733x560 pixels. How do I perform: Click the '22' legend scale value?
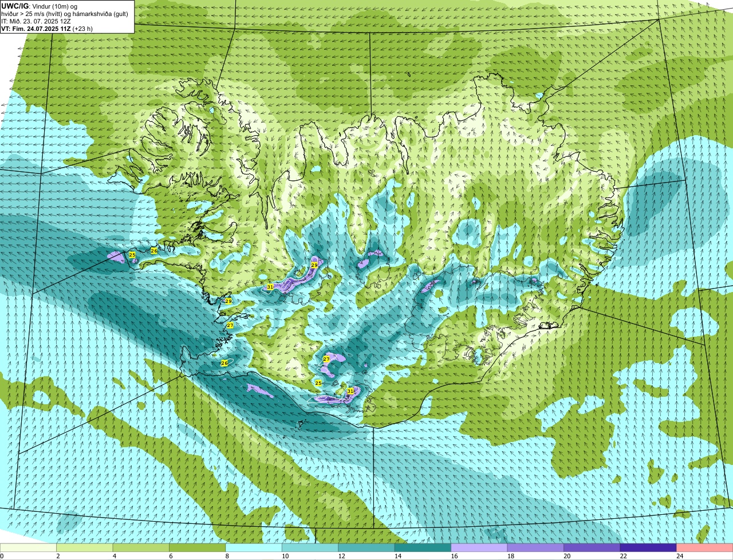[623, 556]
